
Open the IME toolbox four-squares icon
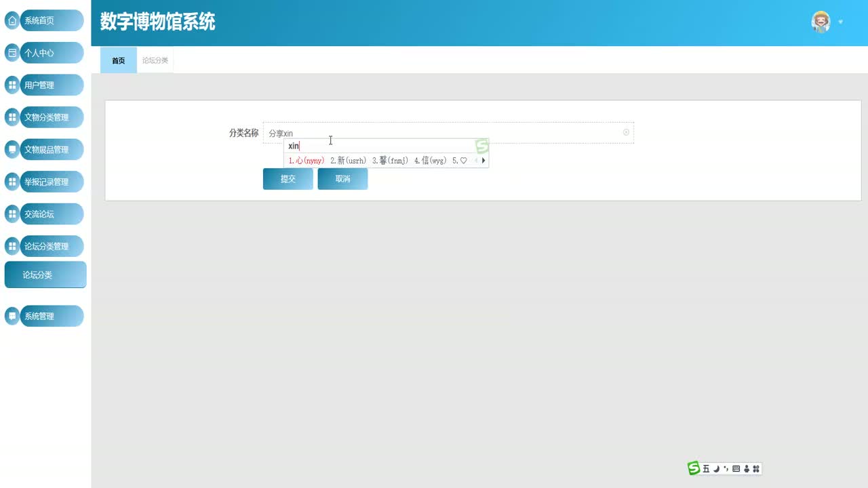click(756, 468)
